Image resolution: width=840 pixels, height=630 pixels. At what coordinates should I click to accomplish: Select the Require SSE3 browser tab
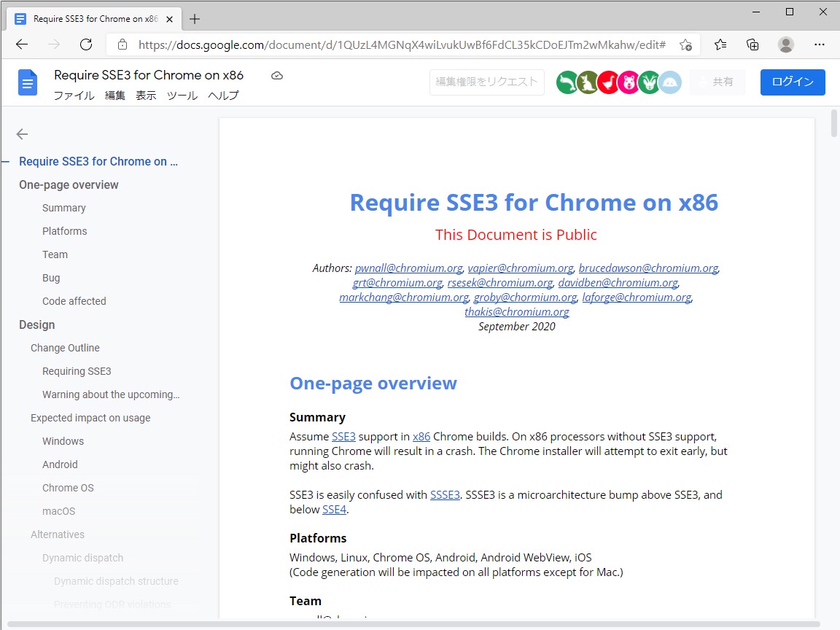(x=87, y=17)
